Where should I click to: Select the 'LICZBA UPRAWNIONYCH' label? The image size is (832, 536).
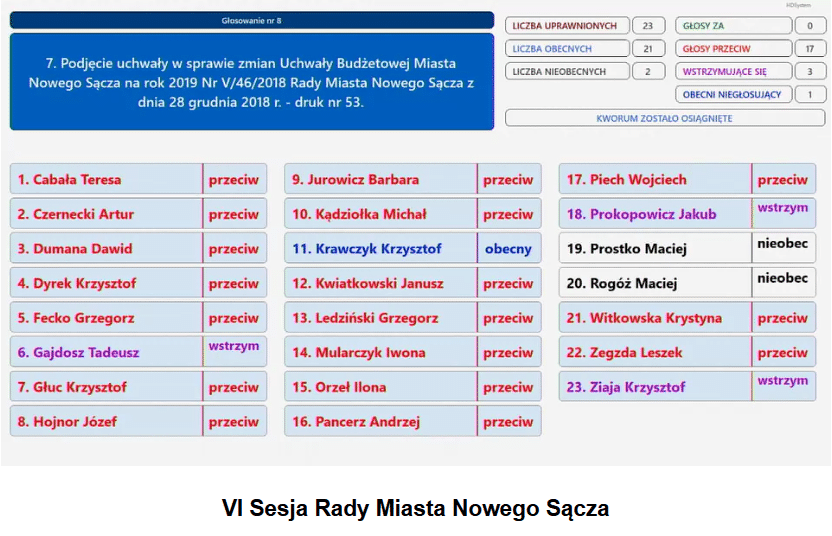pos(567,25)
